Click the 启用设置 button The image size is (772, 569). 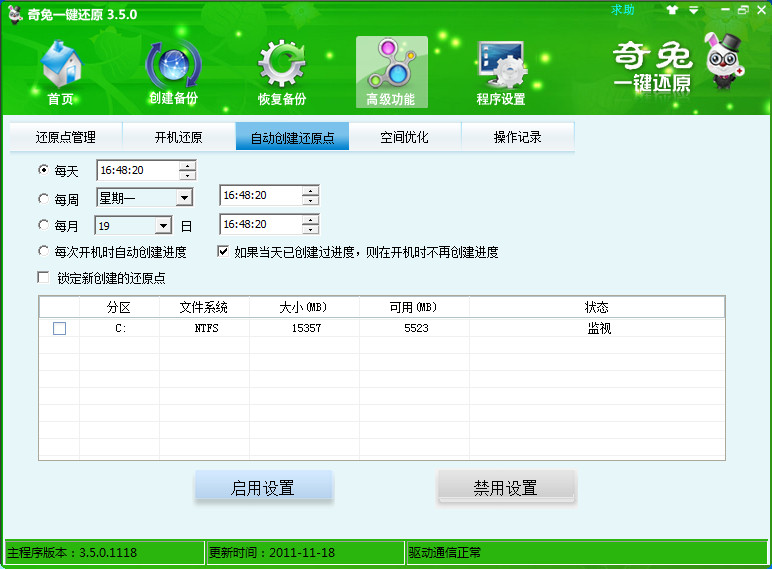264,487
